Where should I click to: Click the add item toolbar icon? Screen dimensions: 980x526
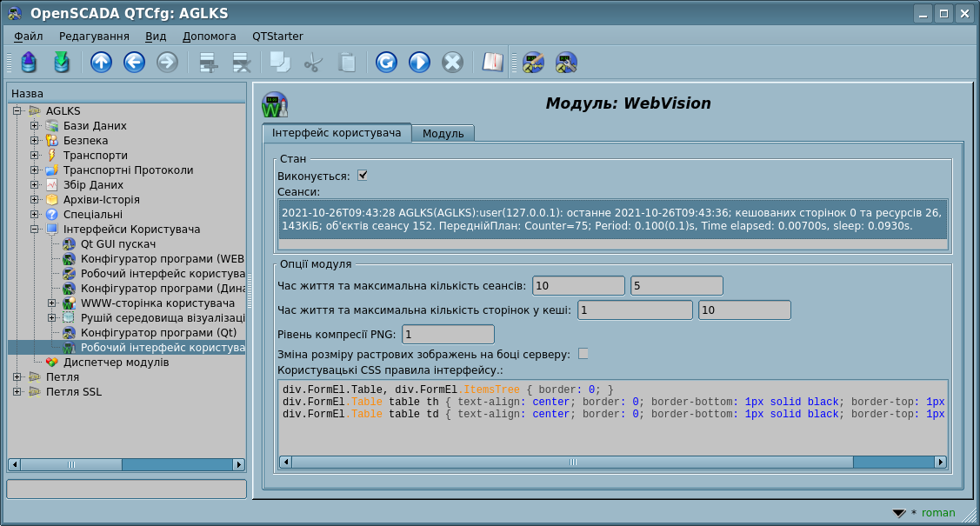tap(208, 62)
